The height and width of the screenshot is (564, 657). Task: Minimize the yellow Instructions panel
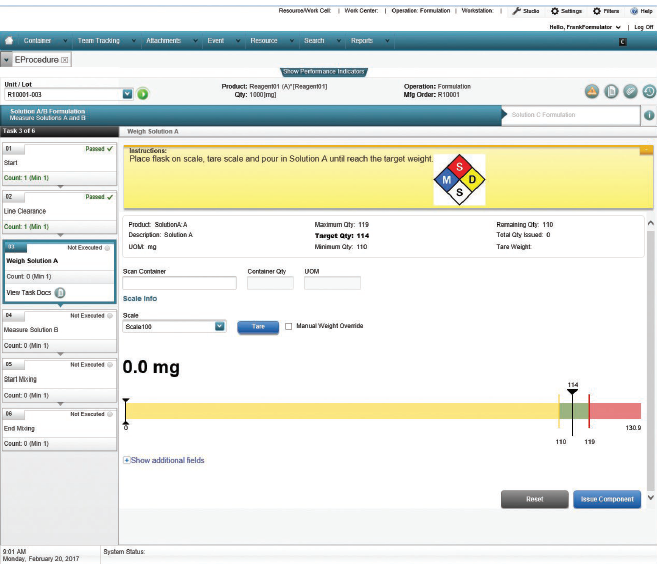pos(646,150)
